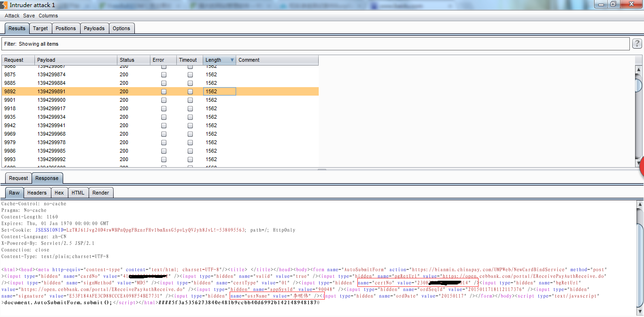
Task: Select the Response message tab
Action: click(x=47, y=178)
